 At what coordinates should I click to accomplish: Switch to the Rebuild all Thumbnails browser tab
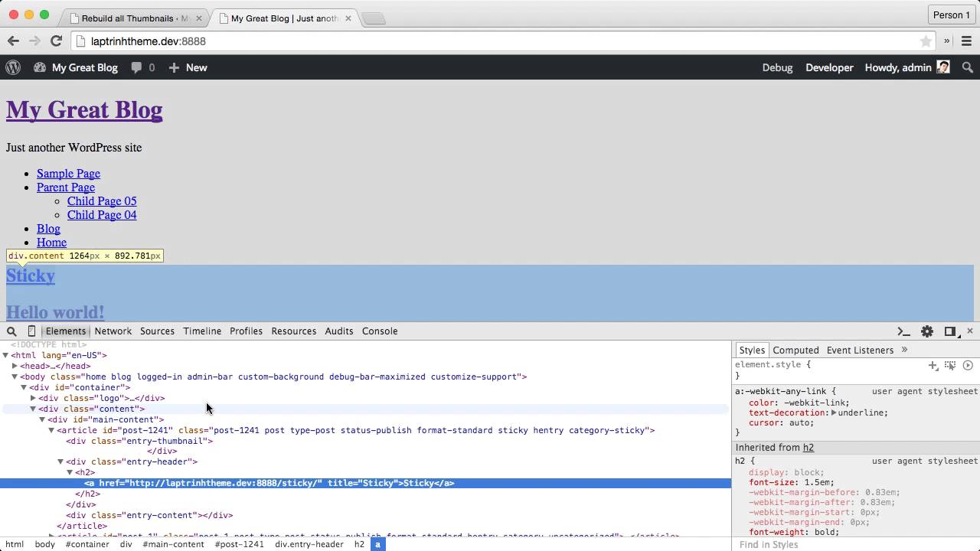[x=134, y=18]
